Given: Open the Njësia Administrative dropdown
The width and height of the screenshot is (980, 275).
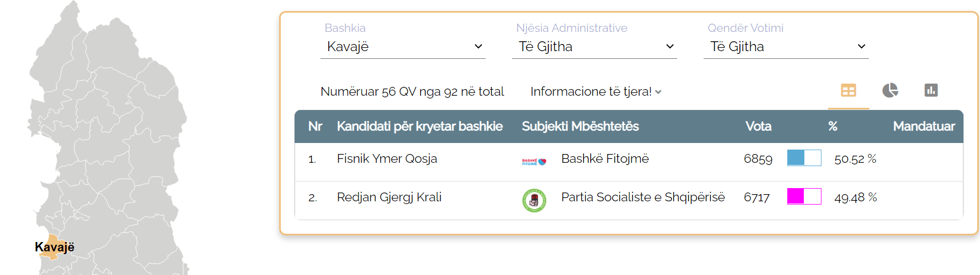Looking at the screenshot, I should (x=595, y=47).
